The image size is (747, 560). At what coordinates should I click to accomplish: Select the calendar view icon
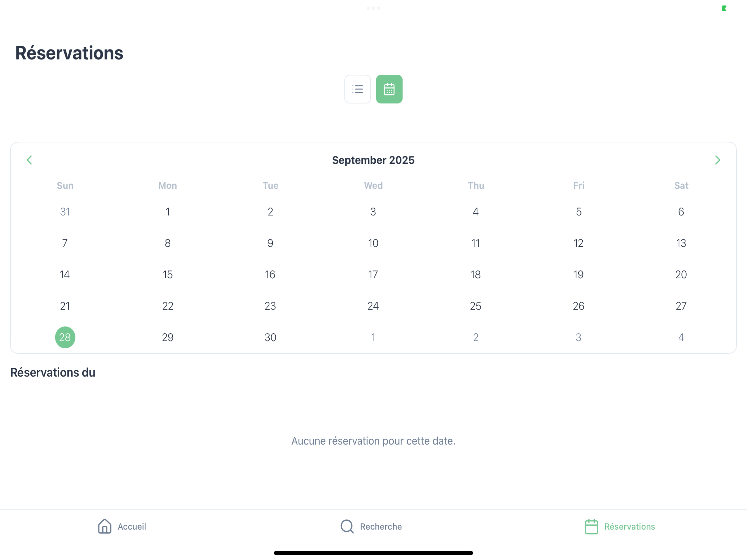(389, 89)
